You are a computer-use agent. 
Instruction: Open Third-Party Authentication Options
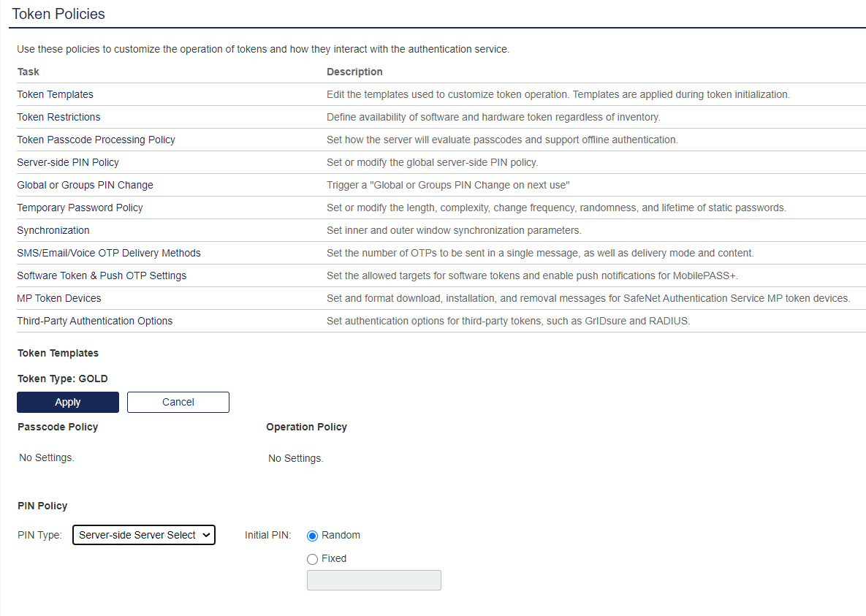tap(95, 321)
